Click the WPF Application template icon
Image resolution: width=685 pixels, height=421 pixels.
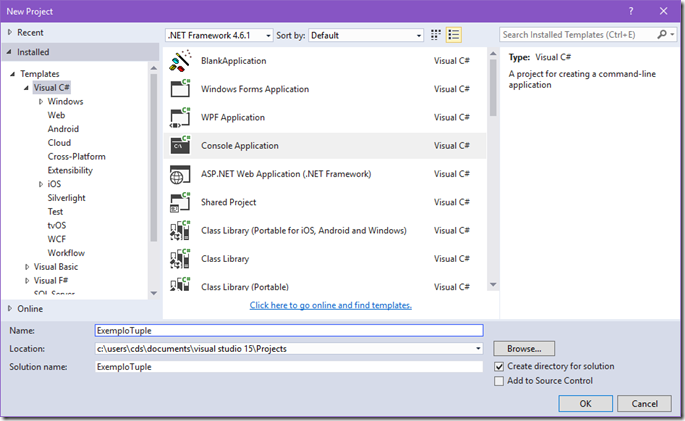pos(180,117)
